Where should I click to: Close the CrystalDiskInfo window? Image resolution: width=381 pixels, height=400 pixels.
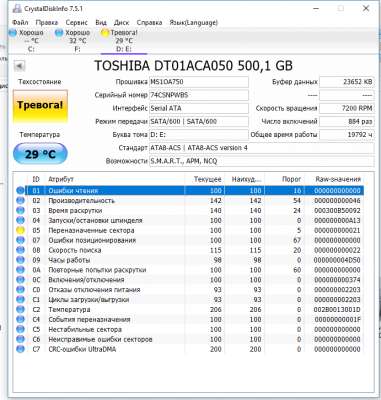366,8
